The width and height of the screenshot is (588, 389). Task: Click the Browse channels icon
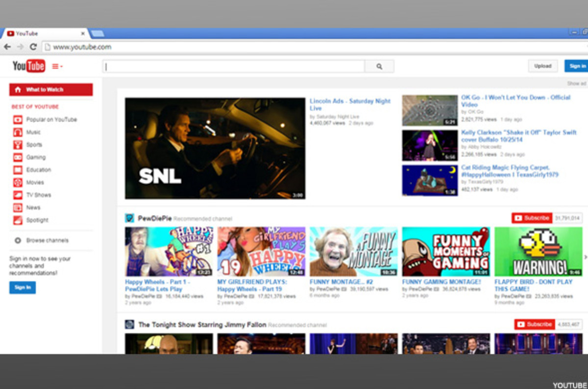[18, 241]
